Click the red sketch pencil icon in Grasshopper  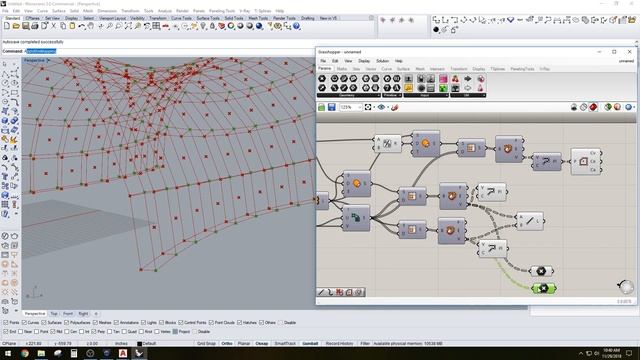[394, 107]
